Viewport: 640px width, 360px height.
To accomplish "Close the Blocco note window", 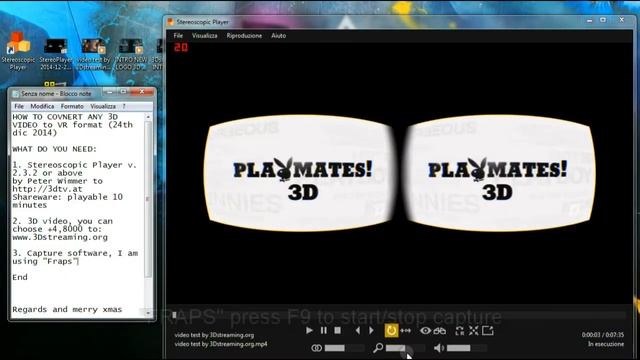I will point(142,91).
